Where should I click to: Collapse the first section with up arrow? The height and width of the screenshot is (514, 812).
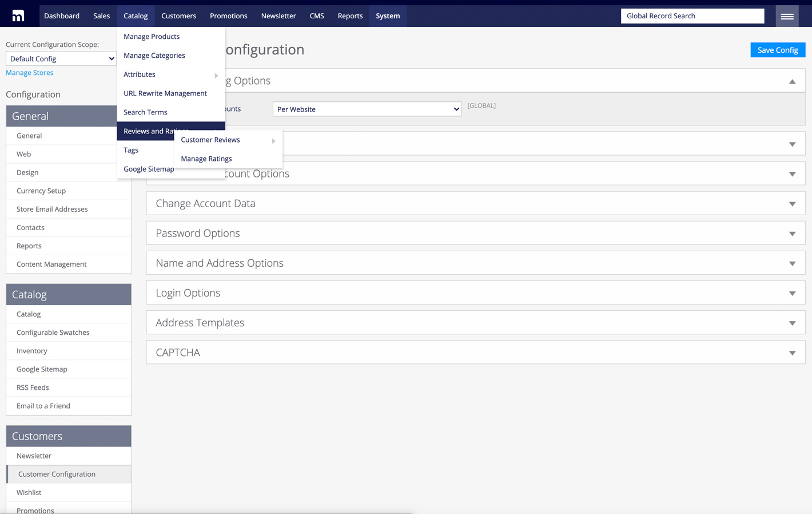tap(792, 81)
